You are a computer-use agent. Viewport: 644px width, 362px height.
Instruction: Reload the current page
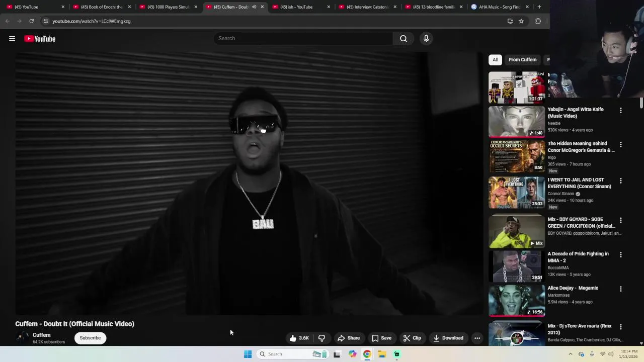pos(31,21)
